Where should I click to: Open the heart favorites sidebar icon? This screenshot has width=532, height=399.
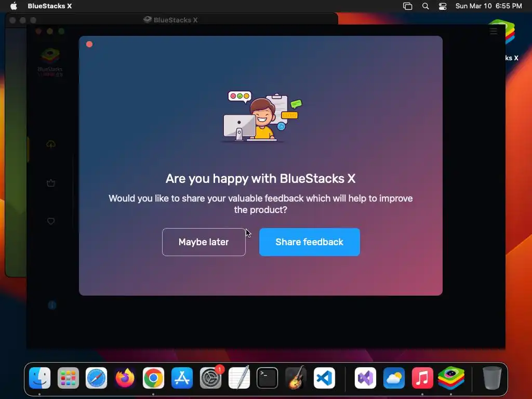tap(51, 221)
